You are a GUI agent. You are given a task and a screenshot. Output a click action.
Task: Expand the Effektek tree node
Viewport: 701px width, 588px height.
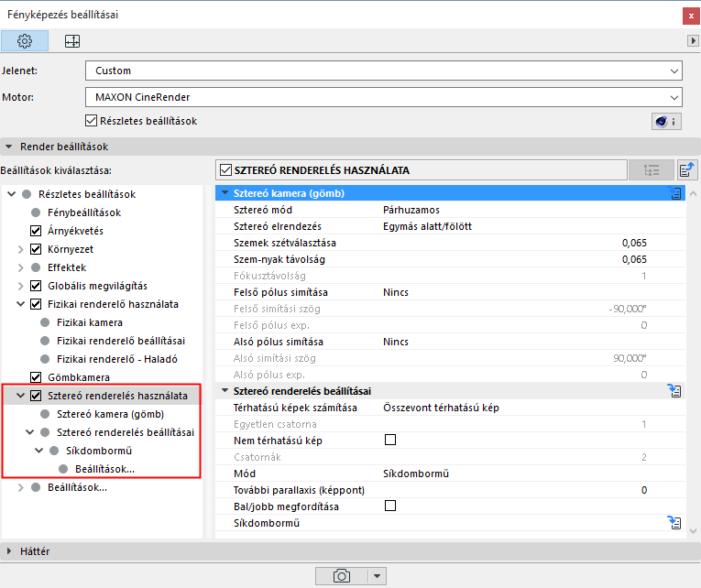point(20,267)
